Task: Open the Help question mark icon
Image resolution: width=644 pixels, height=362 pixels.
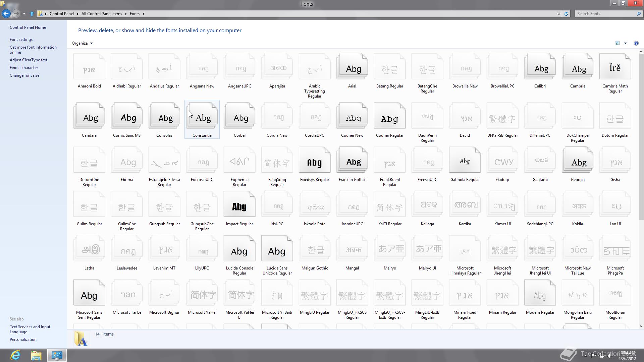Action: point(636,43)
